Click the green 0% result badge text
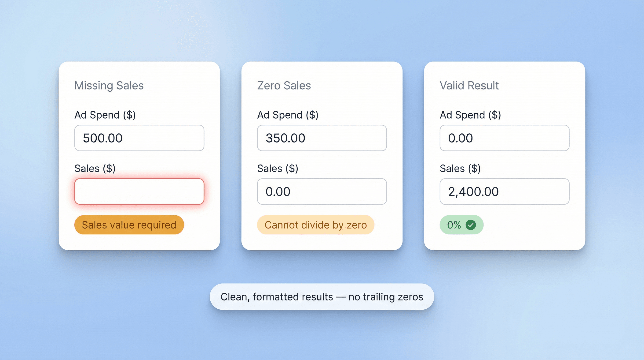 [x=454, y=225]
